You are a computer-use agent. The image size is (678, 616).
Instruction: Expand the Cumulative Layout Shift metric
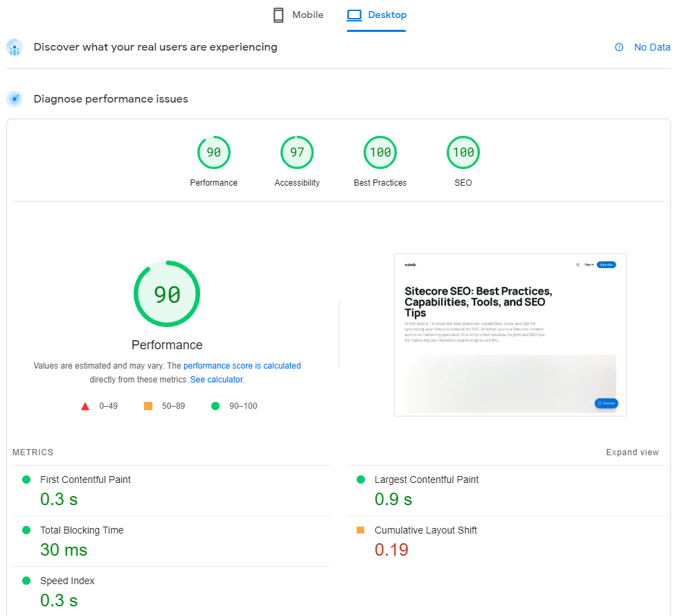(x=425, y=530)
